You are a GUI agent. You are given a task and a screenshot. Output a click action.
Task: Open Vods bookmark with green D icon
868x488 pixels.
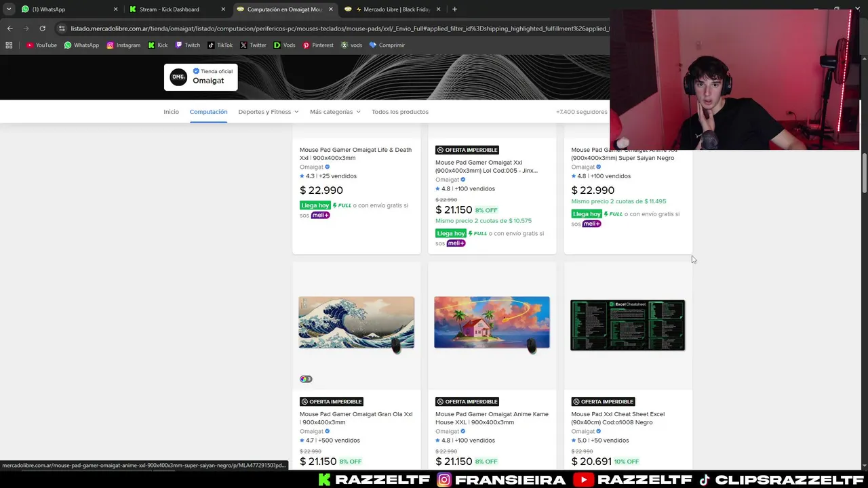284,45
